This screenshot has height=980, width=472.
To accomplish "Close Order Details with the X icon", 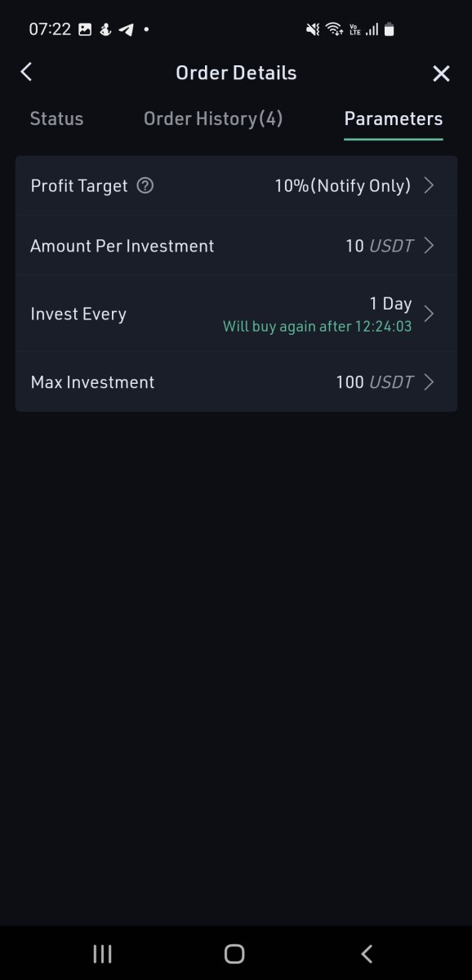I will (441, 73).
